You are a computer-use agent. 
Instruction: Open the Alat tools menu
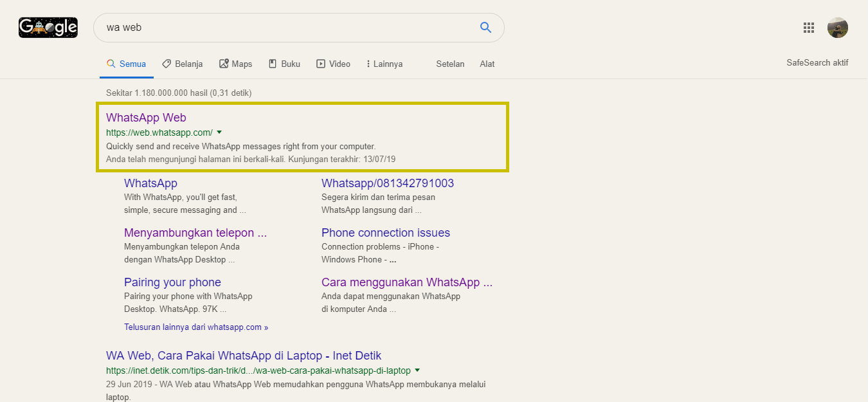click(487, 64)
